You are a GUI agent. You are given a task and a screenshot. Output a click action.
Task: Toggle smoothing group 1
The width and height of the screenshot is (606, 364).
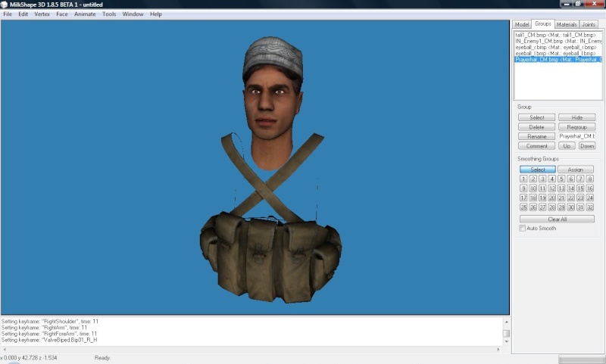(x=523, y=179)
